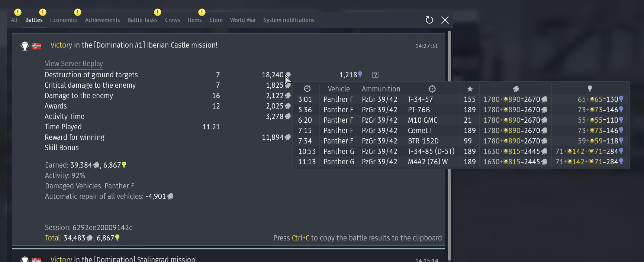Click Panther G in the 10:53 row
The height and width of the screenshot is (262, 644).
[x=339, y=151]
